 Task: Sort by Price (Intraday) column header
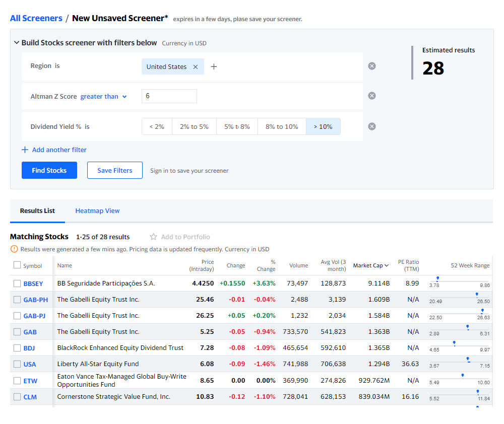pyautogui.click(x=202, y=265)
